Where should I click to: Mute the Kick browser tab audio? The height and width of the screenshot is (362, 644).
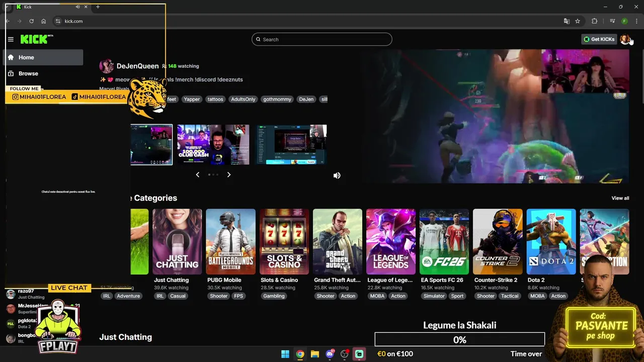point(77,7)
